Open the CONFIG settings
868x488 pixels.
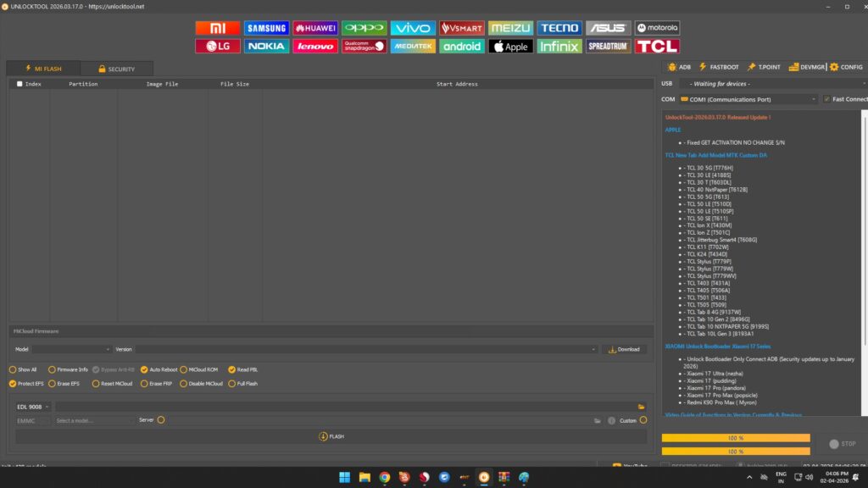point(846,67)
